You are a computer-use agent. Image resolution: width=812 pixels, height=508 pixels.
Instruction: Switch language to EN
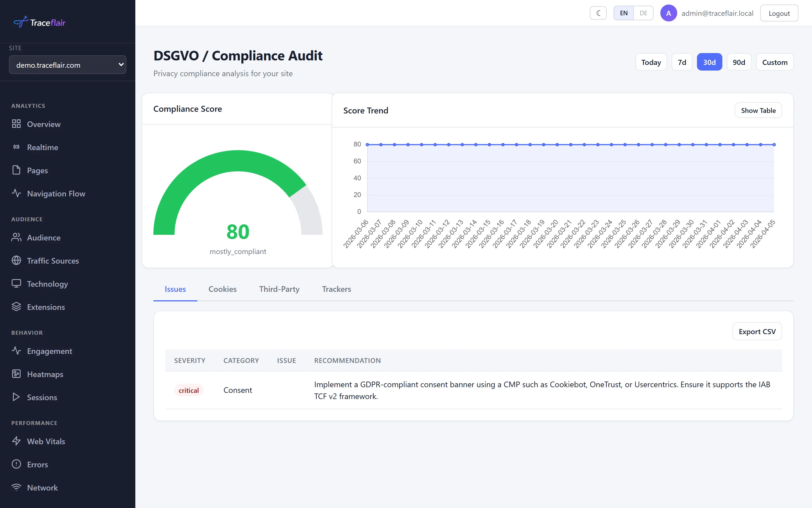pyautogui.click(x=624, y=13)
